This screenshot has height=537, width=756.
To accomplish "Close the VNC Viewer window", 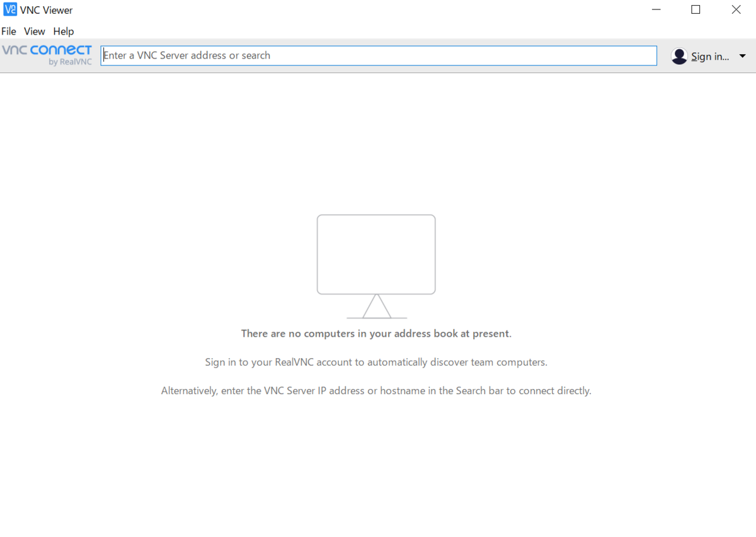I will pyautogui.click(x=736, y=9).
